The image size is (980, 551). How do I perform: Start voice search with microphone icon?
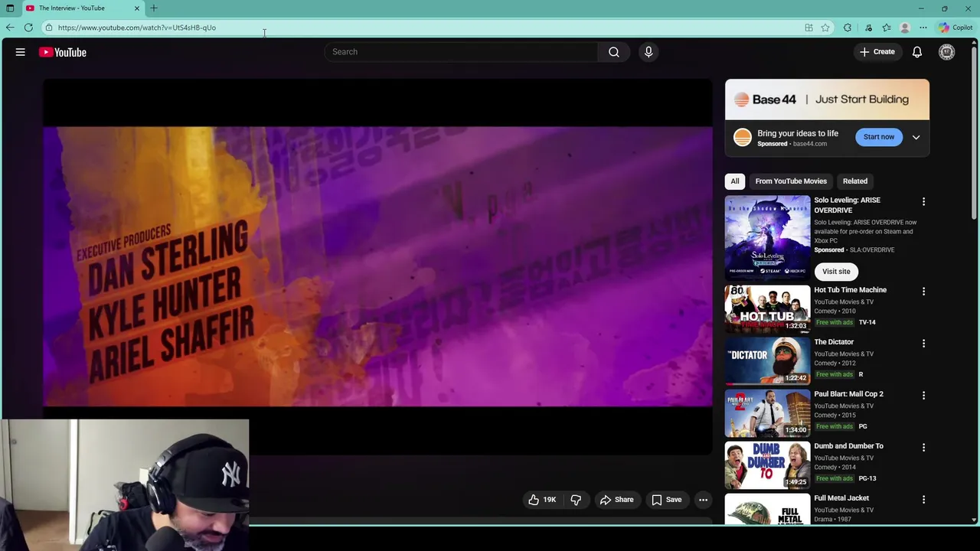(648, 52)
